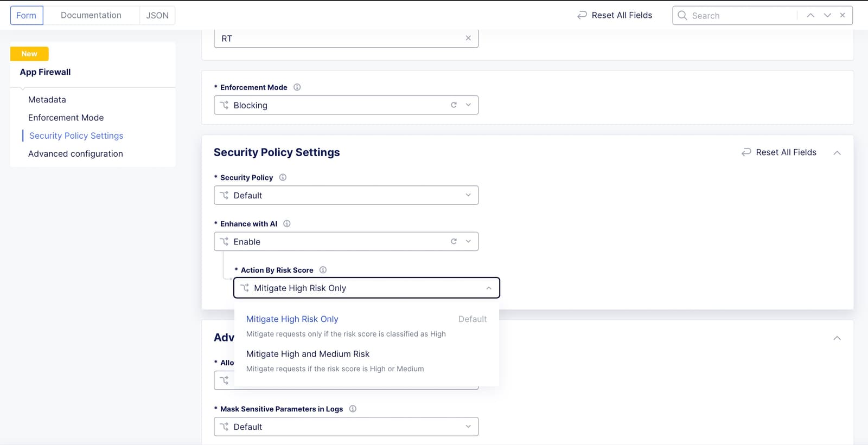Screen dimensions: 868x445
Task: Navigate to Advanced configuration in sidebar
Action: 75,154
